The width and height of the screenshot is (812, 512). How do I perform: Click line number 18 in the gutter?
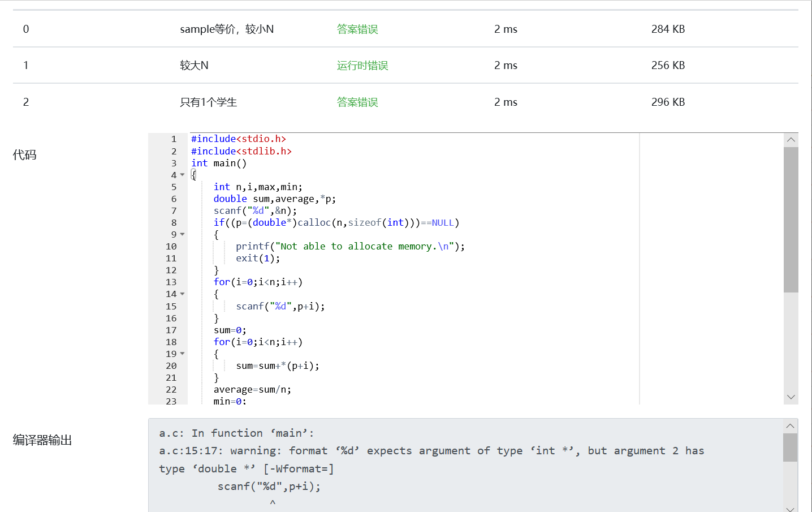[171, 342]
